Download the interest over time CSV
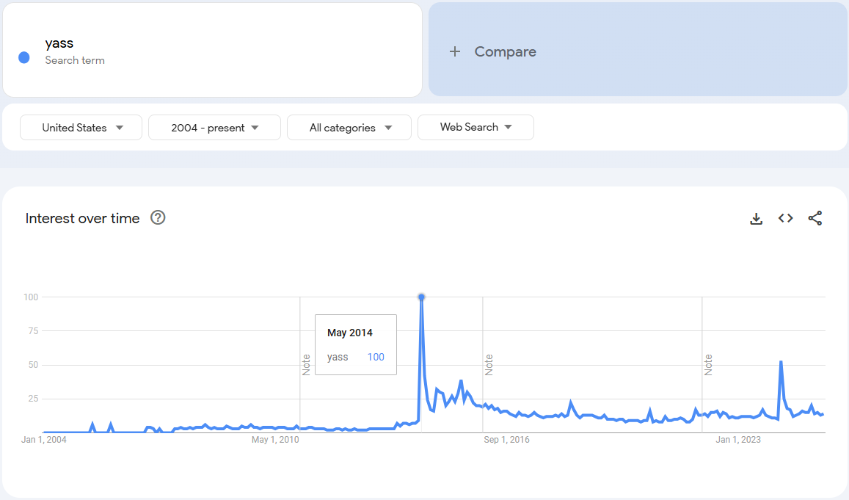849x500 pixels. [756, 218]
